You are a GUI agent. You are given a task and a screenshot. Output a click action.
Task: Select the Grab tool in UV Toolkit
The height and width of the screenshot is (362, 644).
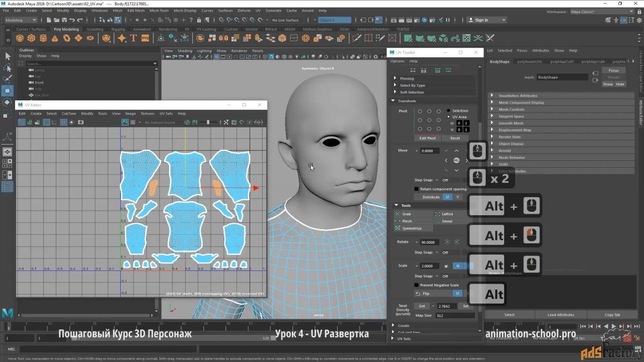(413, 214)
